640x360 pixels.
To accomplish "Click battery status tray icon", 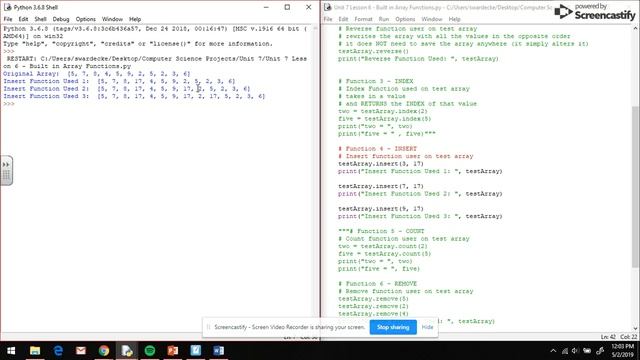I will coord(587,351).
